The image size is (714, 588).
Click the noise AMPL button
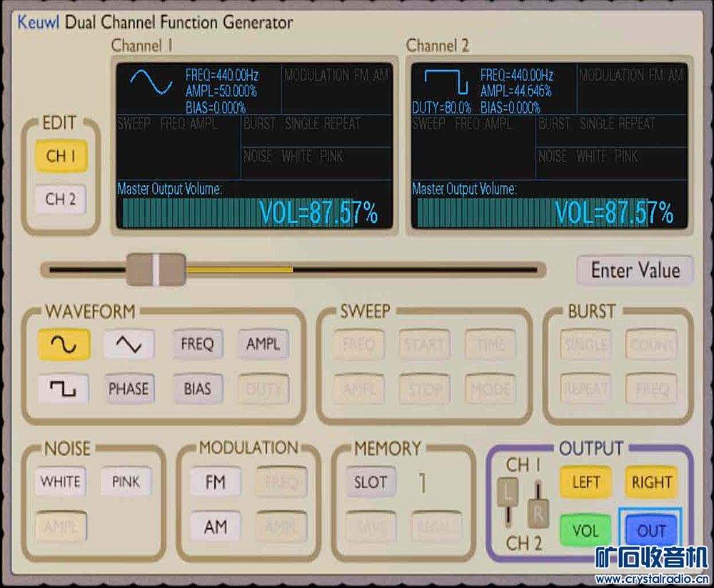61,526
